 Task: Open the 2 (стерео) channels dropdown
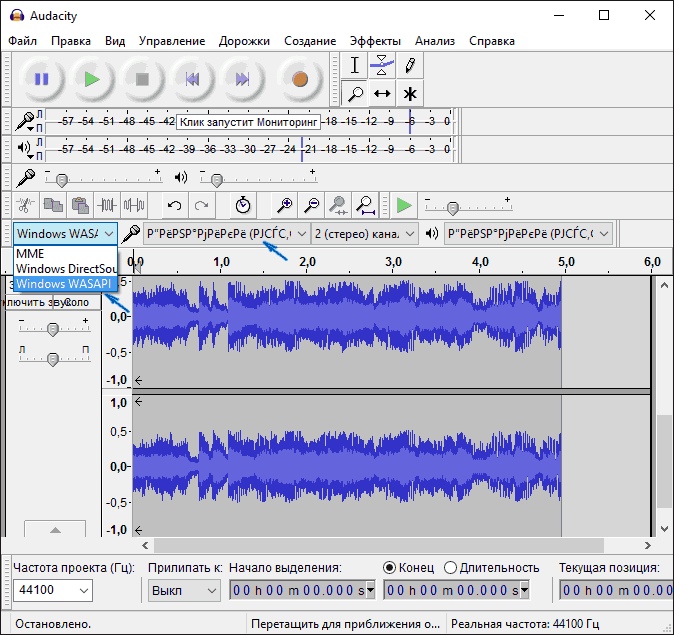365,233
